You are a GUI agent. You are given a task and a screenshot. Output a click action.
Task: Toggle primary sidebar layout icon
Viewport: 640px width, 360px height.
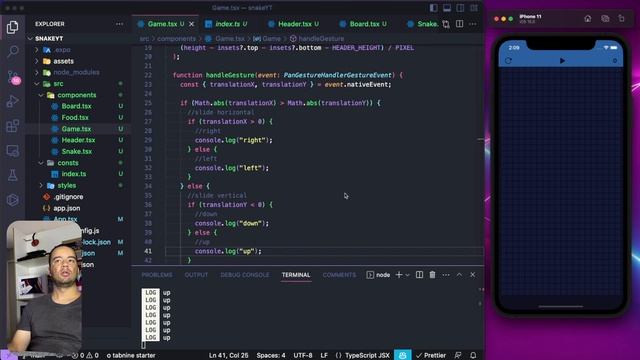[x=433, y=8]
